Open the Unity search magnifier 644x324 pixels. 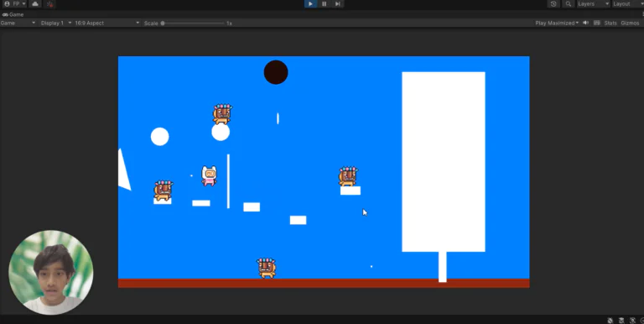pos(568,3)
